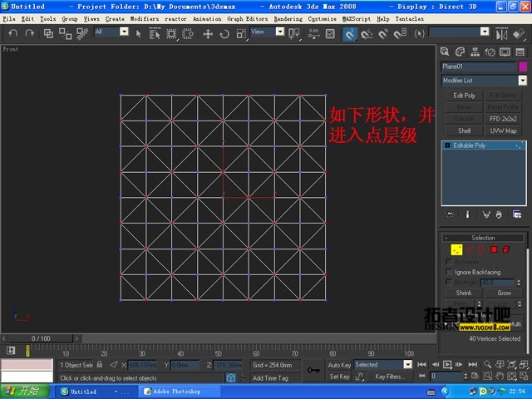The height and width of the screenshot is (399, 532).
Task: Toggle the Spinner Snap button
Action: pyautogui.click(x=400, y=34)
